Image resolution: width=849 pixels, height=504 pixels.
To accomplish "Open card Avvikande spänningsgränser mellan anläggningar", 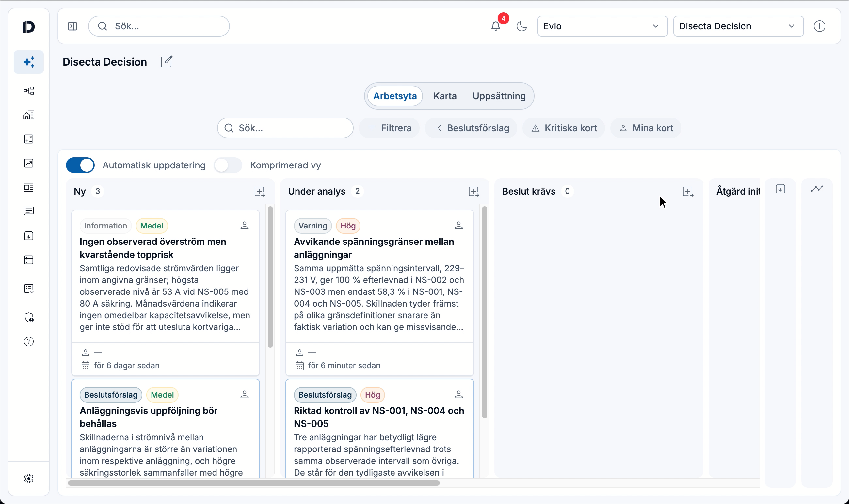I will coord(380,292).
